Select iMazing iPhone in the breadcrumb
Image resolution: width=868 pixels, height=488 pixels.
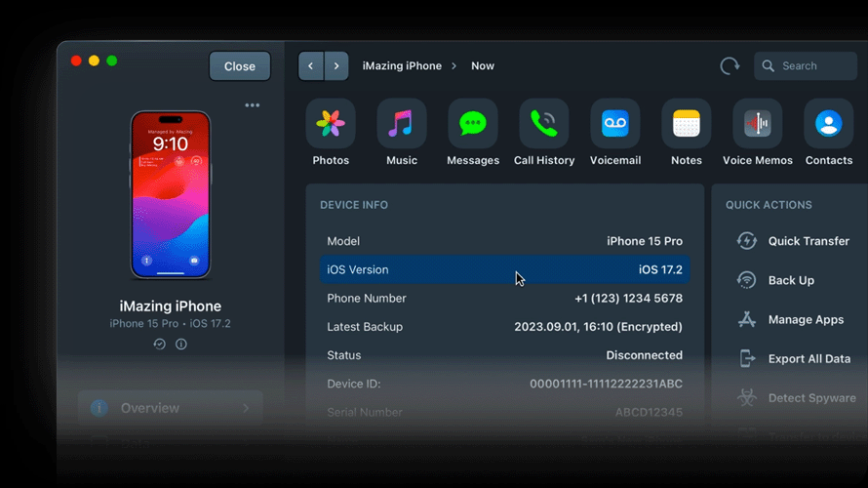[402, 66]
